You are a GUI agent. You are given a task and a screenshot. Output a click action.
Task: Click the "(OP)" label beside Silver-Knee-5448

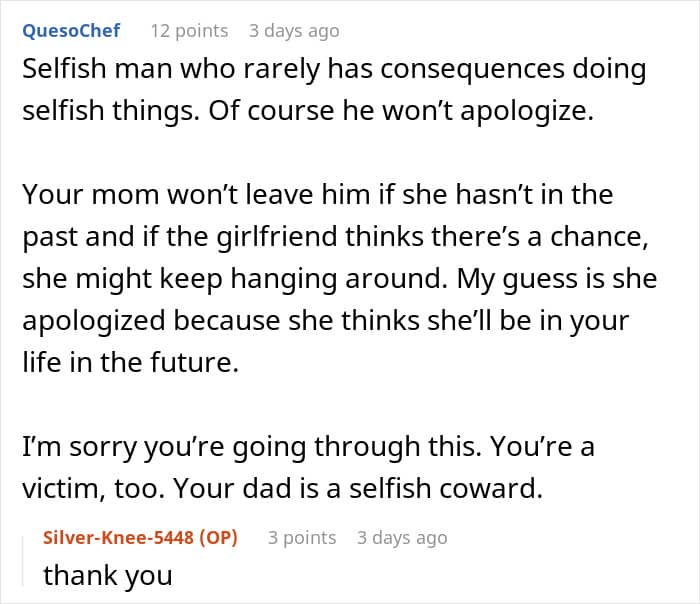tap(219, 538)
